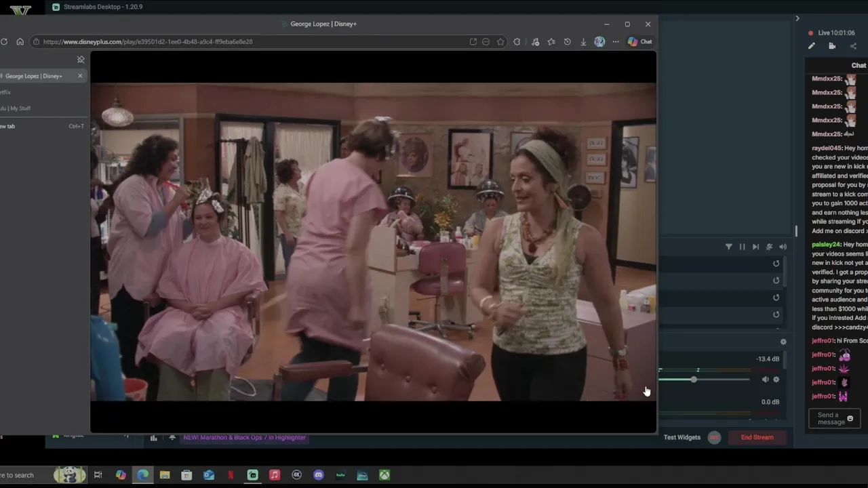Toggle mute event notifications bell
The width and height of the screenshot is (868, 488).
coord(769,247)
